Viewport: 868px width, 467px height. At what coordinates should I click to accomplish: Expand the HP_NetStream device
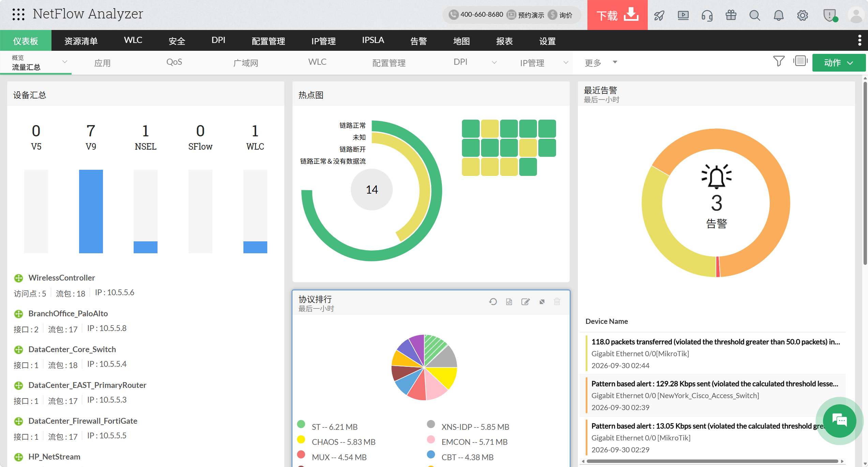18,457
